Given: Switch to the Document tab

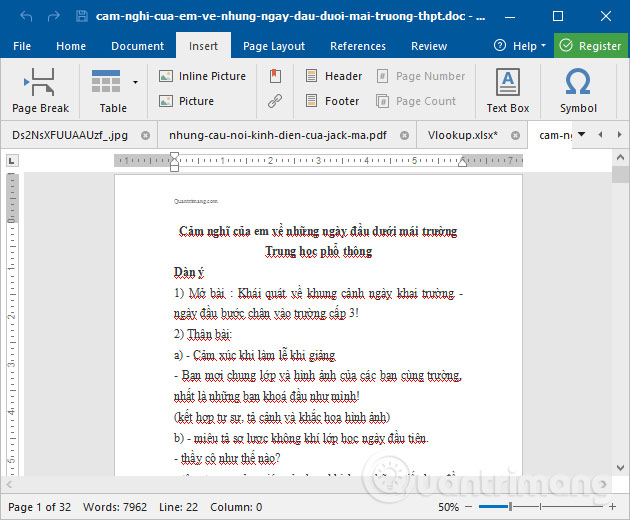Looking at the screenshot, I should [137, 46].
